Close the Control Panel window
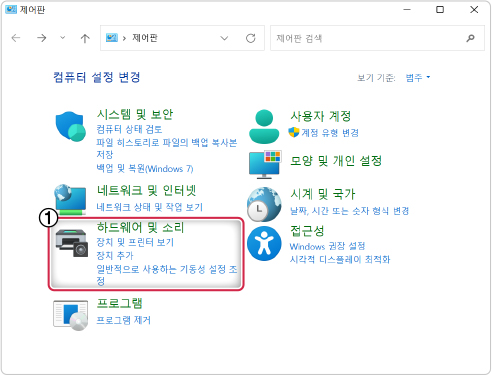 click(x=474, y=9)
